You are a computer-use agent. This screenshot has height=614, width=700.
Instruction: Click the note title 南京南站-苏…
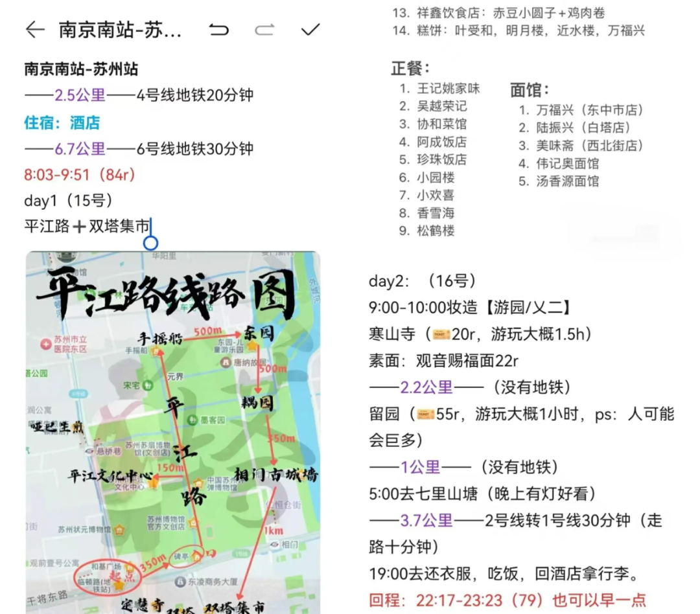[x=121, y=30]
